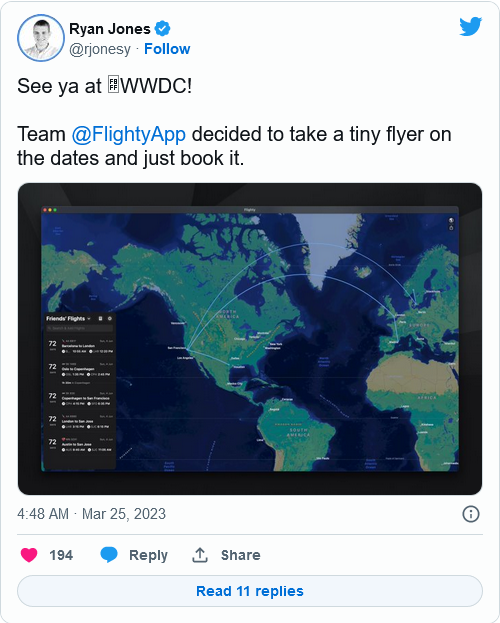The height and width of the screenshot is (623, 500).
Task: Click the Search & Add Flights field
Action: click(79, 328)
